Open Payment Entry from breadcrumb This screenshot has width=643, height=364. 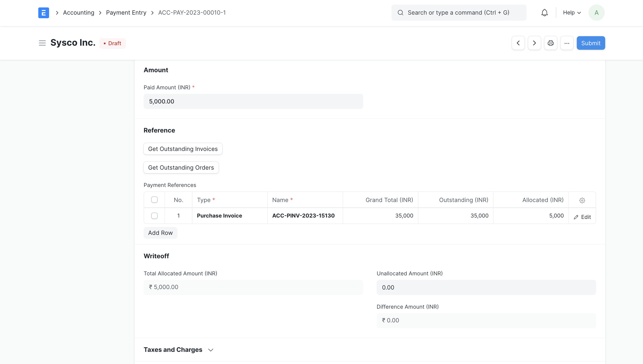[126, 13]
